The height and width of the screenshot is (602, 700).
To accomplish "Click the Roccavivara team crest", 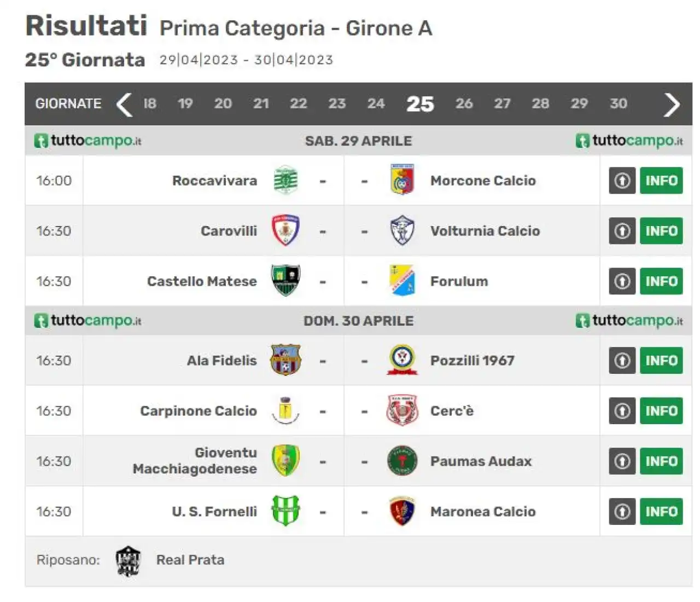I will pos(285,181).
